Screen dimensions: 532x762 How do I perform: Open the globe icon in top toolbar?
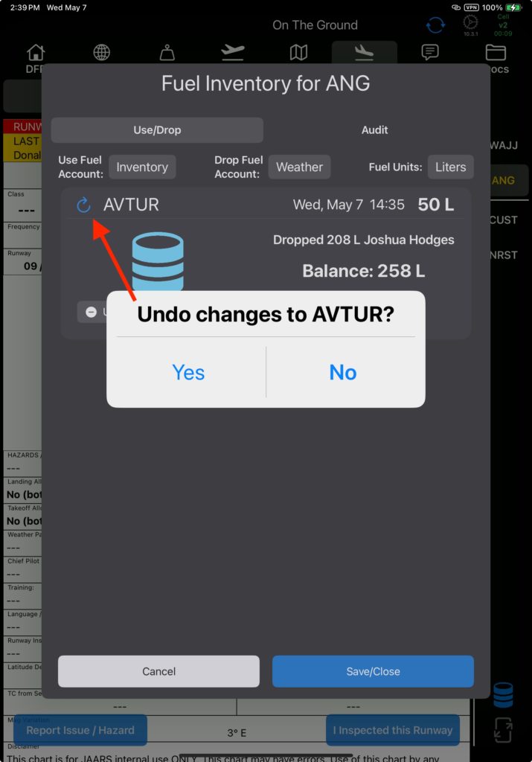click(x=101, y=53)
